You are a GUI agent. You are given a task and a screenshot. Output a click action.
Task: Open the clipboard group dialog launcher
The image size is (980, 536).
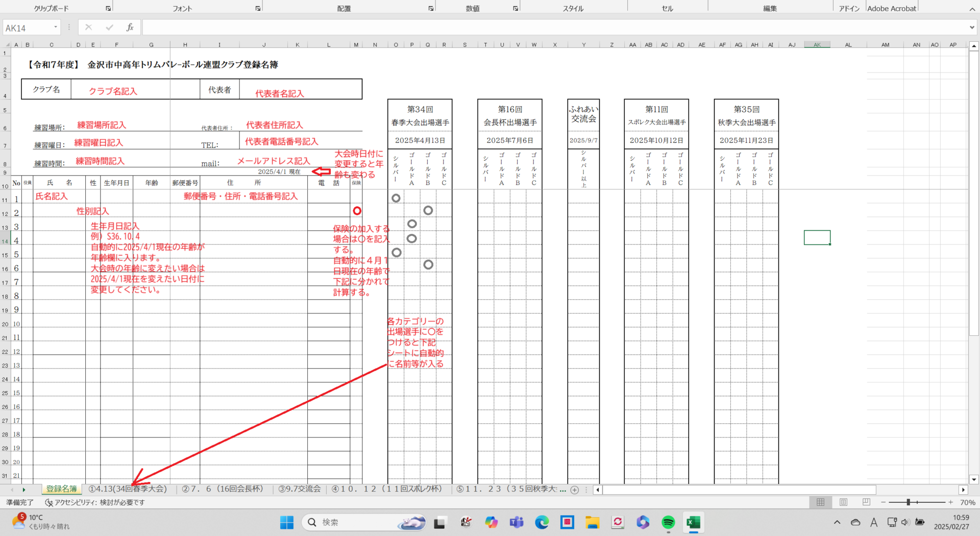pos(108,9)
